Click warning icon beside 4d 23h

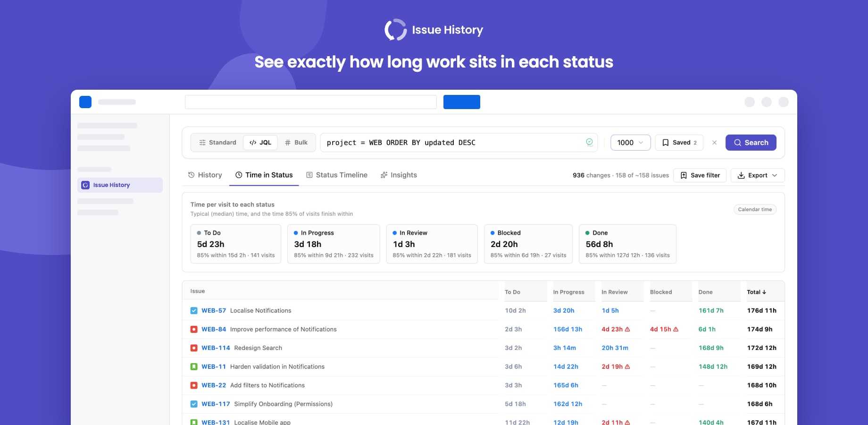point(627,329)
